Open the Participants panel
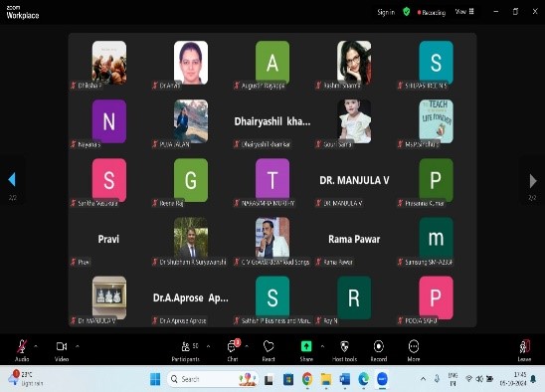The height and width of the screenshot is (392, 545). click(x=186, y=350)
